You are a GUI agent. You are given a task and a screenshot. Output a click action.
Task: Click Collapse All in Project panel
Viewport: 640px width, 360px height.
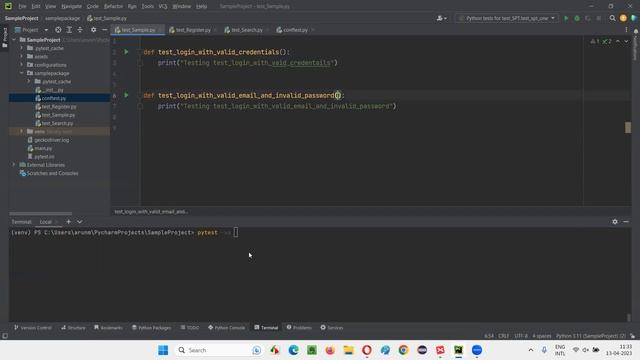80,30
